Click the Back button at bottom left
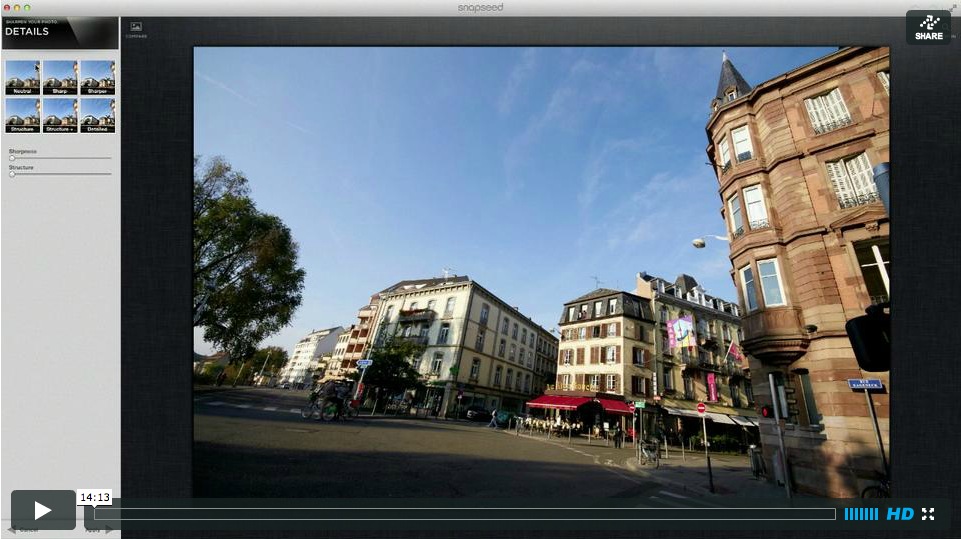 pyautogui.click(x=22, y=530)
